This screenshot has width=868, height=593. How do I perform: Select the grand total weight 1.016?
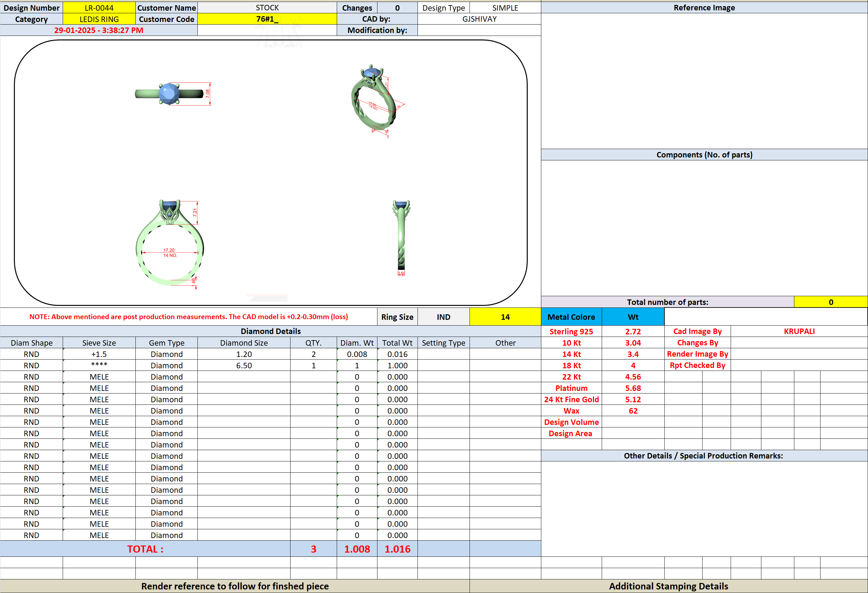coord(397,549)
